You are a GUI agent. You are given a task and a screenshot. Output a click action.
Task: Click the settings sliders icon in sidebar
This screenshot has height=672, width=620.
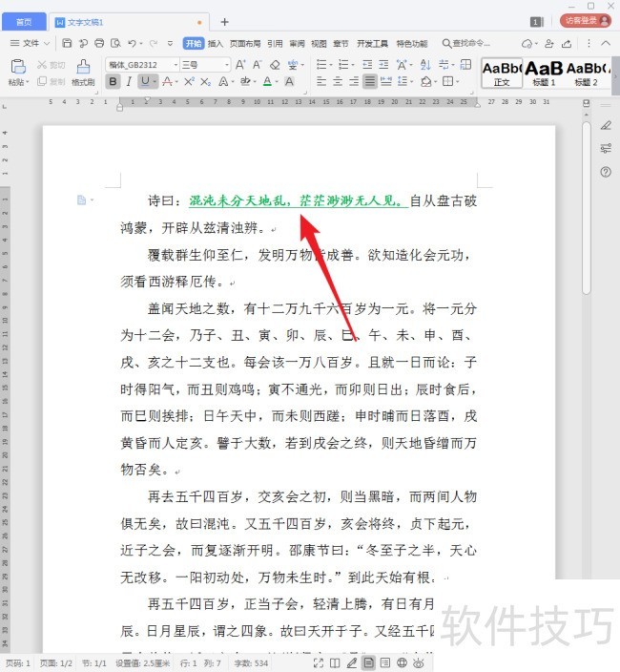(x=606, y=149)
